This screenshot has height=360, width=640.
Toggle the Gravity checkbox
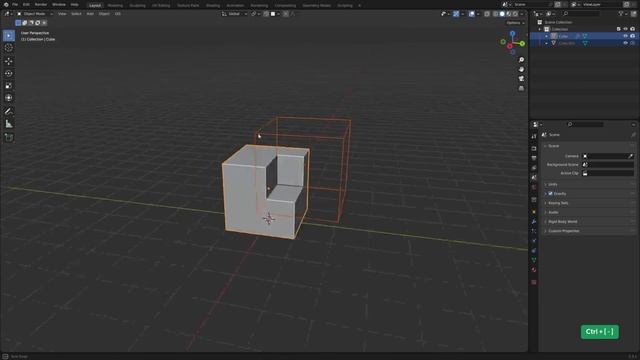550,193
